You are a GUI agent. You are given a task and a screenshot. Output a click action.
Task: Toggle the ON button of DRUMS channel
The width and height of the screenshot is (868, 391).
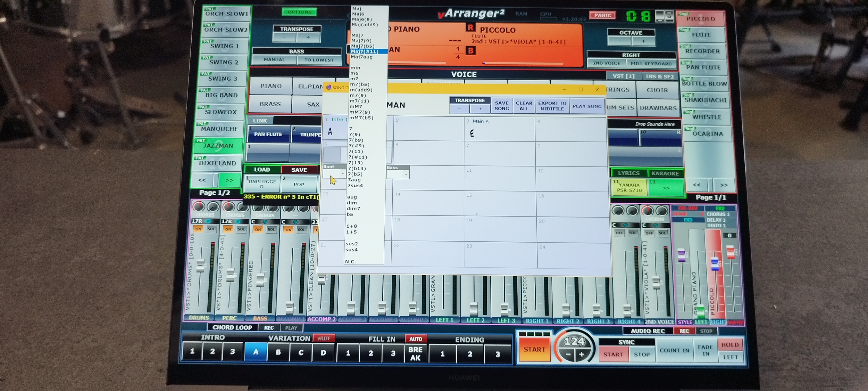click(198, 229)
